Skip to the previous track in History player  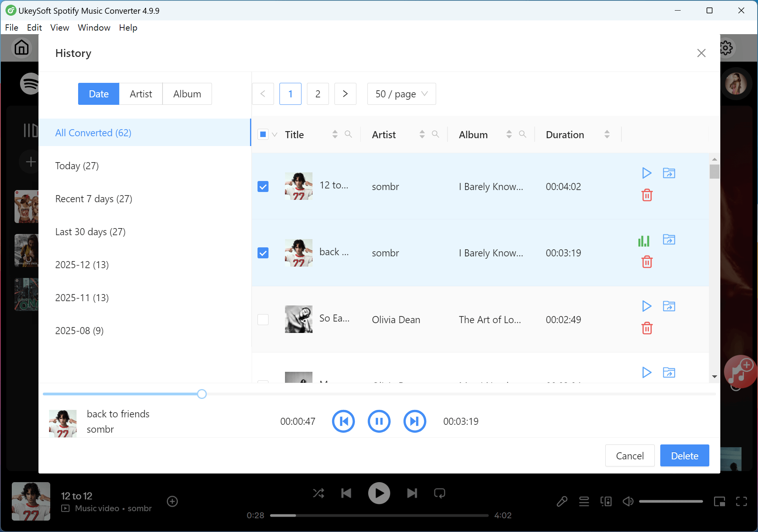(343, 421)
